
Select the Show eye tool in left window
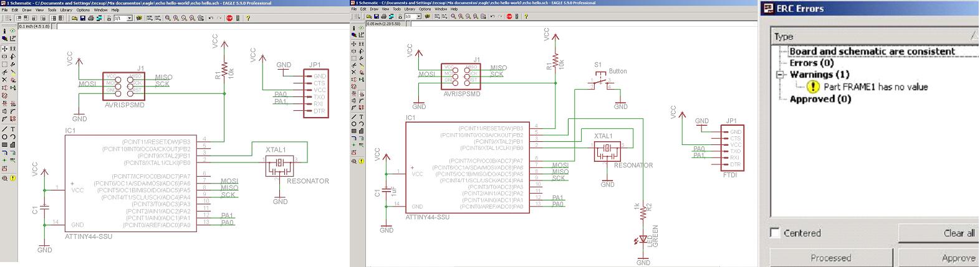pos(13,30)
